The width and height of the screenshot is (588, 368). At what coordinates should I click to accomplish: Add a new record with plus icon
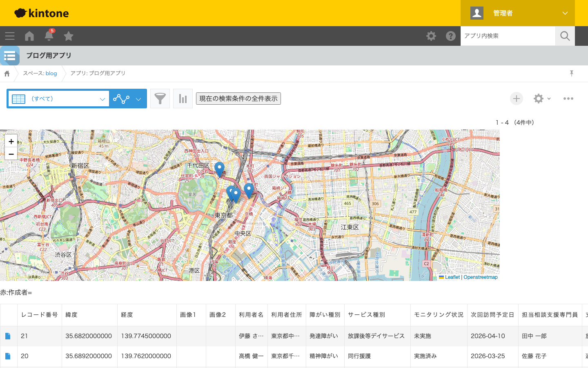tap(517, 99)
